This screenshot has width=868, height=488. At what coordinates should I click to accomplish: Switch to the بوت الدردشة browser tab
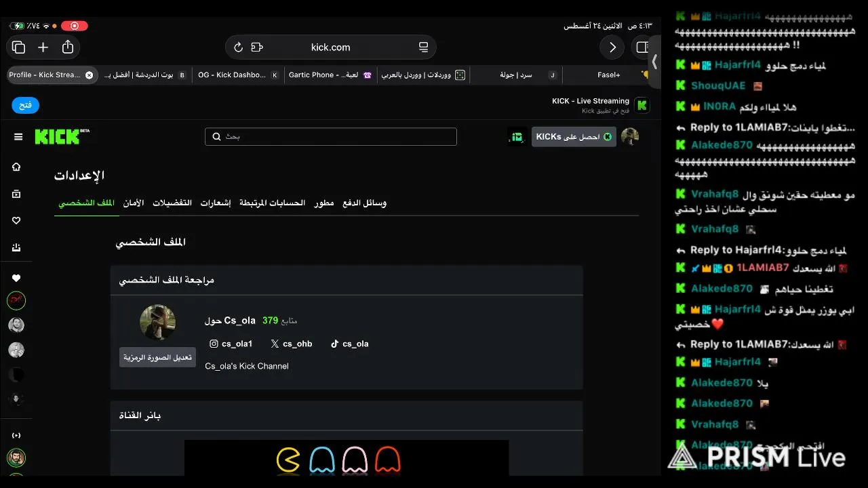(144, 75)
